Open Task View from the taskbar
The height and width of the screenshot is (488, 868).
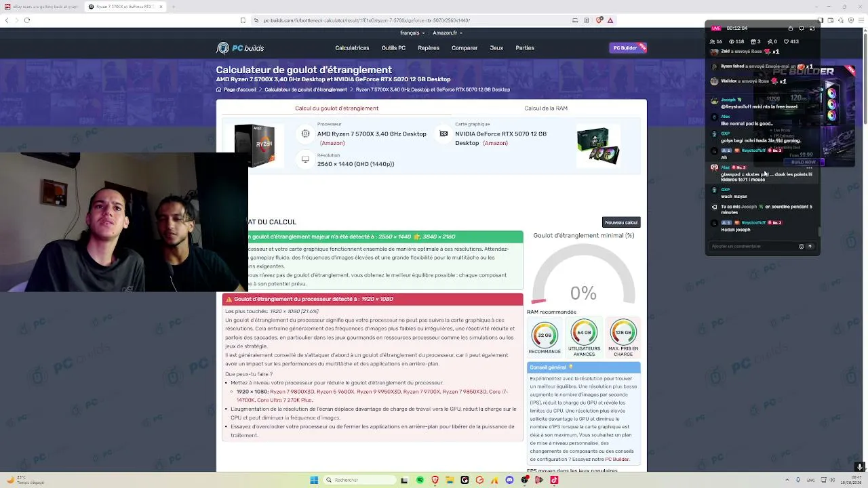[404, 480]
